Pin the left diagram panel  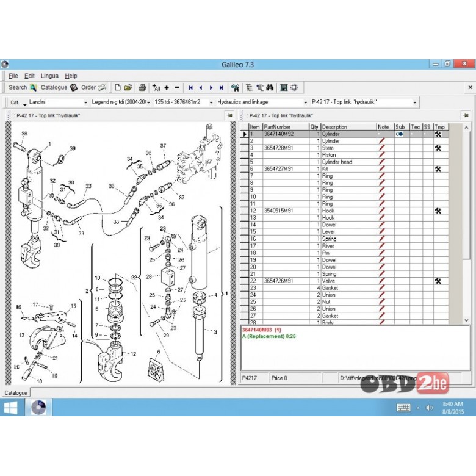[x=229, y=115]
